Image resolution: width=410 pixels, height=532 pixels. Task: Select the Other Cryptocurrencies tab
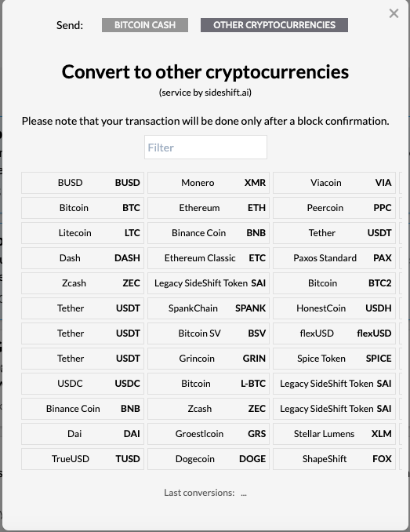click(x=274, y=25)
